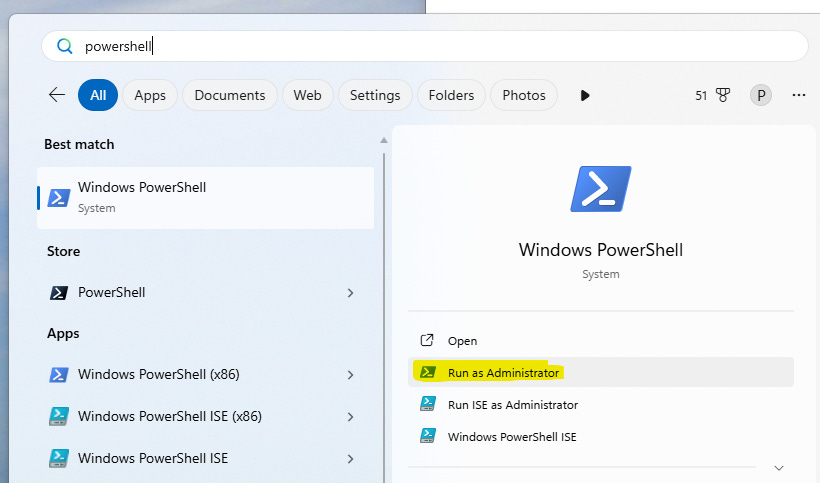Choose Run as Administrator

click(x=600, y=372)
